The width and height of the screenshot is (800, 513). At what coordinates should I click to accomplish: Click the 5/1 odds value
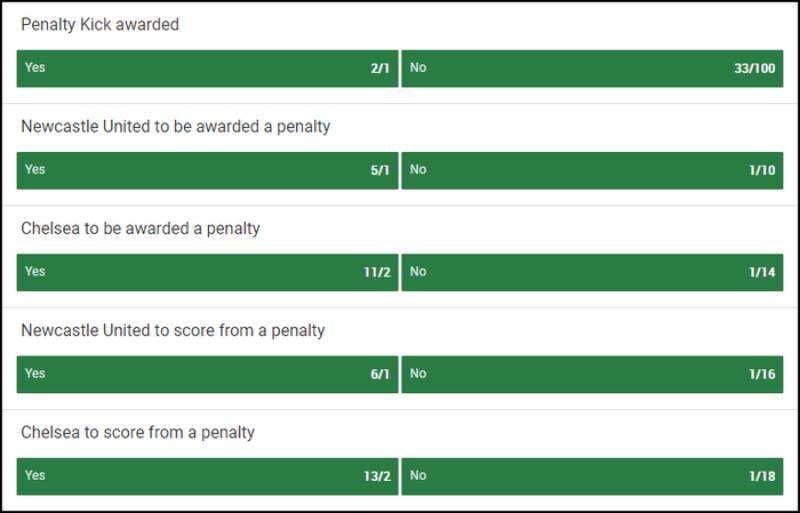coord(380,171)
